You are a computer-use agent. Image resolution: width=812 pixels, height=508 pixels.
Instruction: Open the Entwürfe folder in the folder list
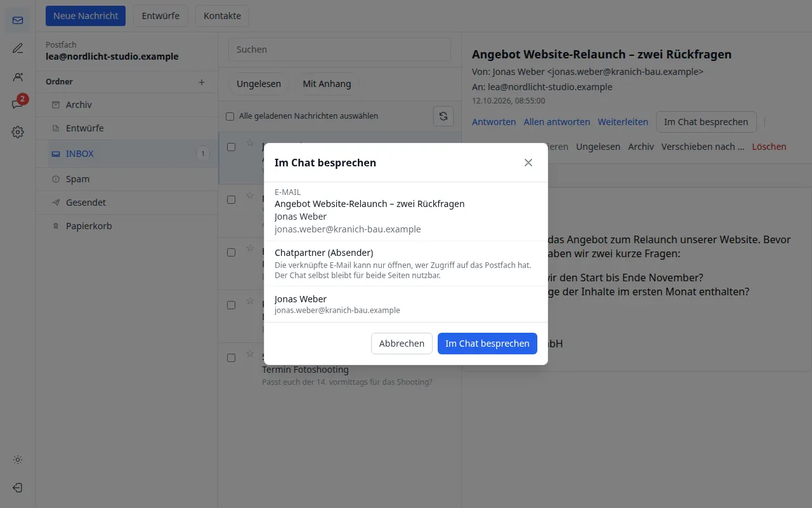(126, 128)
